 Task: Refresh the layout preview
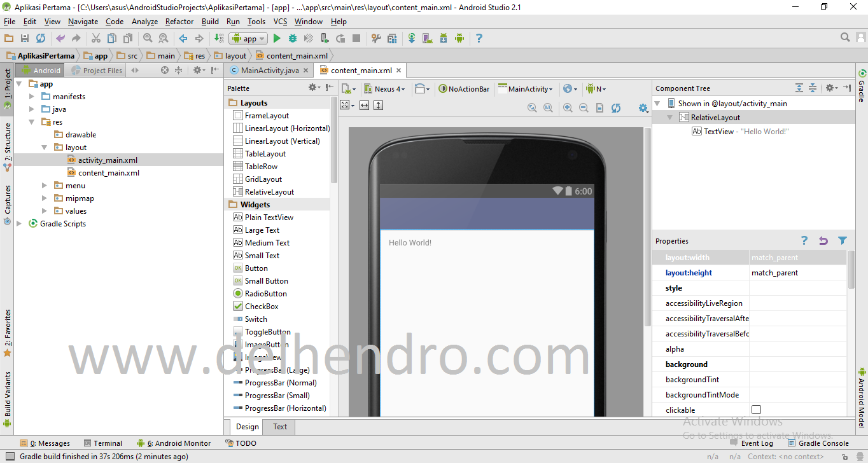616,108
